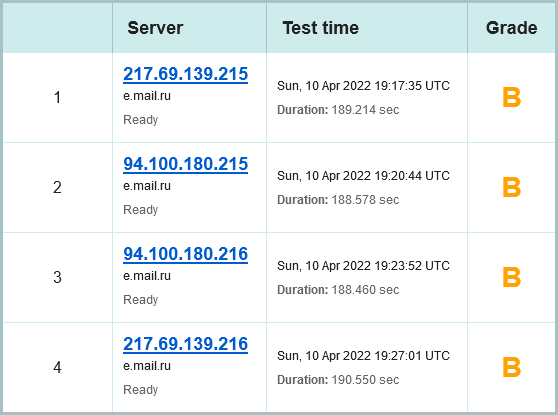
Task: Click Ready status under 217.69.139.215
Action: coord(141,120)
